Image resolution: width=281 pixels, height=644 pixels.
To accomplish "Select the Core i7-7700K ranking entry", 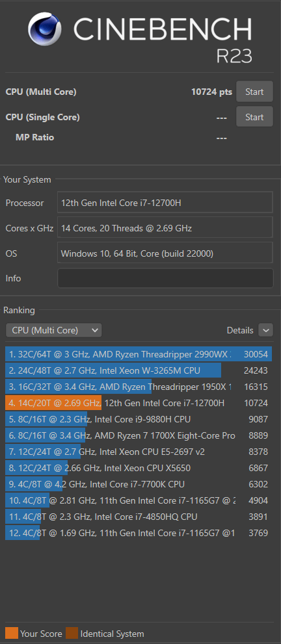I will [139, 484].
